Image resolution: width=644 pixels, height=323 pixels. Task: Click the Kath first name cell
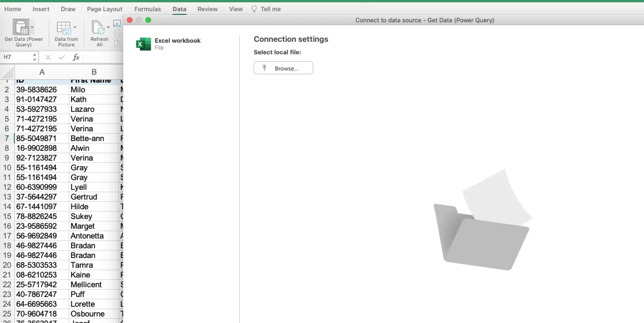click(x=94, y=99)
